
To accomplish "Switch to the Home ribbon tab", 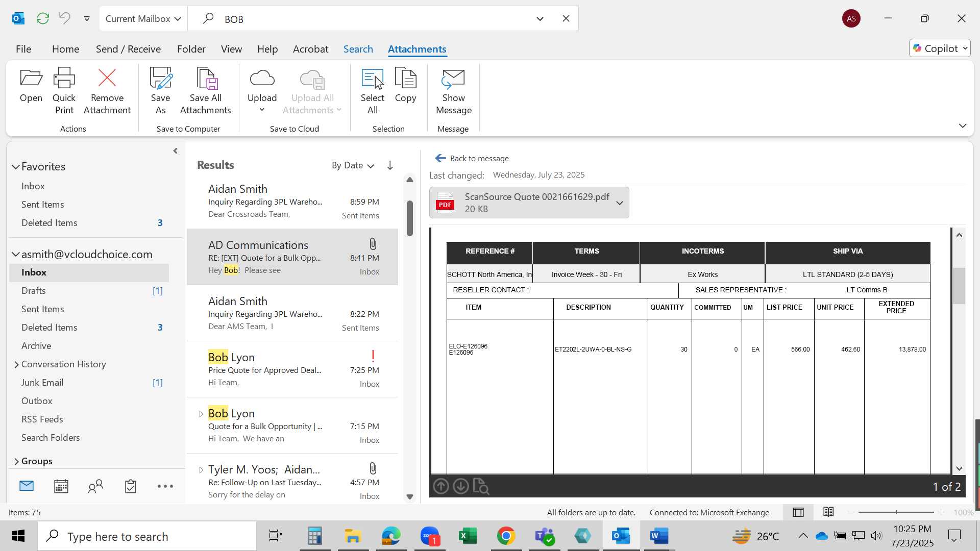I will pyautogui.click(x=65, y=49).
